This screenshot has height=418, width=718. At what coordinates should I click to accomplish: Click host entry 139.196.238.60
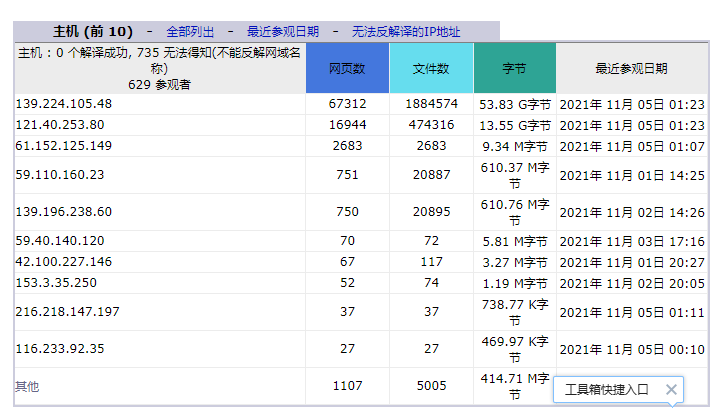64,212
